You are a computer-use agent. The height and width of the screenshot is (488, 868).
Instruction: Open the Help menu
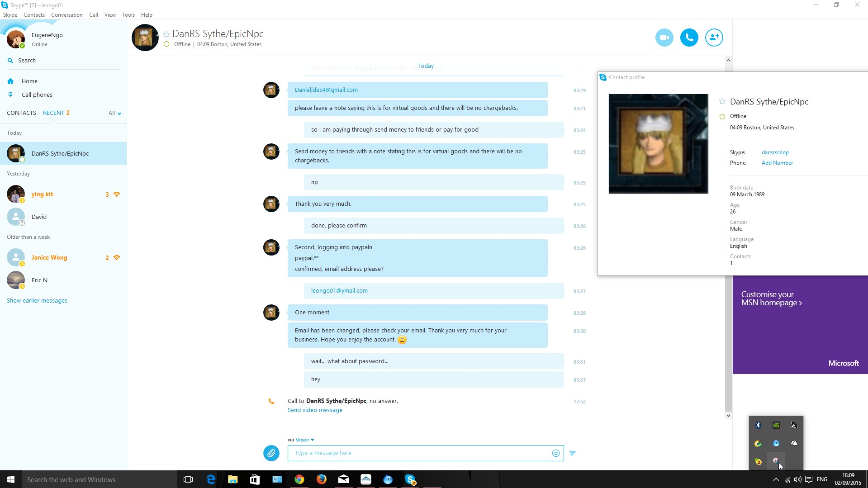(147, 15)
